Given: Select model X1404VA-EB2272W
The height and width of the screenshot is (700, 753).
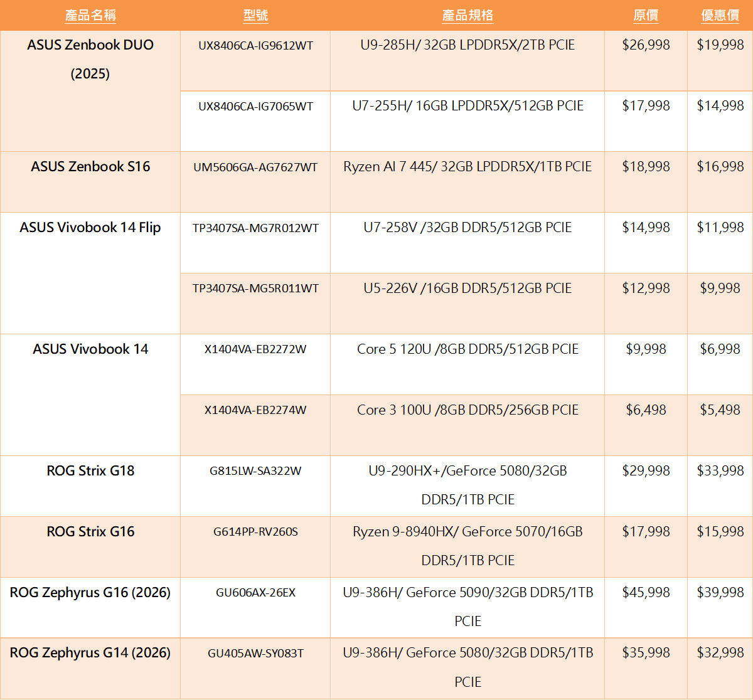Looking at the screenshot, I should pyautogui.click(x=255, y=349).
